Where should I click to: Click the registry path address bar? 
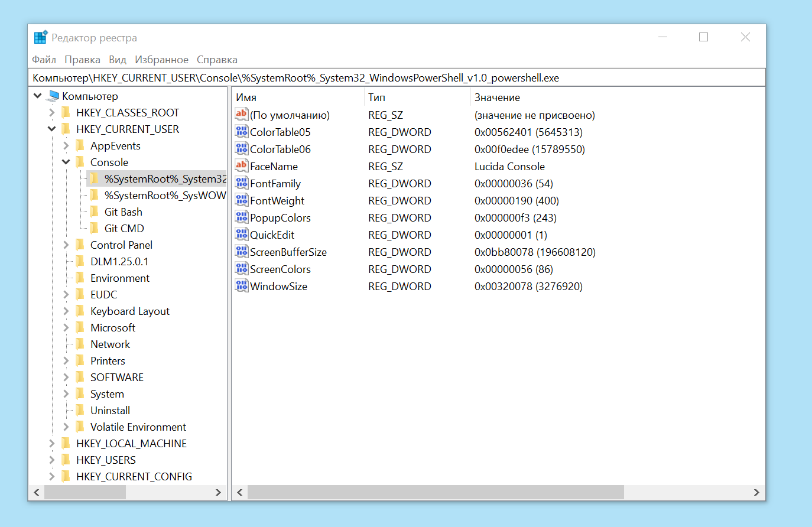397,78
